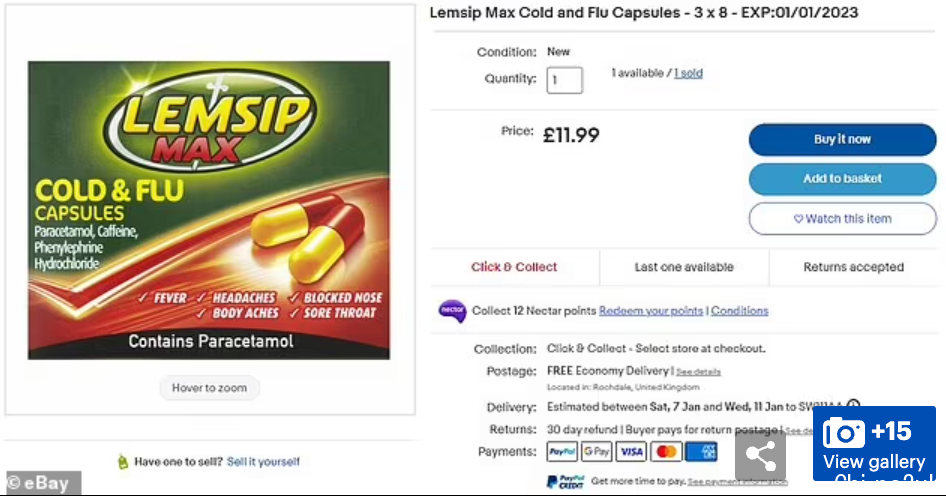This screenshot has height=496, width=946.
Task: Open the photo gallery camera icon
Action: click(x=843, y=432)
